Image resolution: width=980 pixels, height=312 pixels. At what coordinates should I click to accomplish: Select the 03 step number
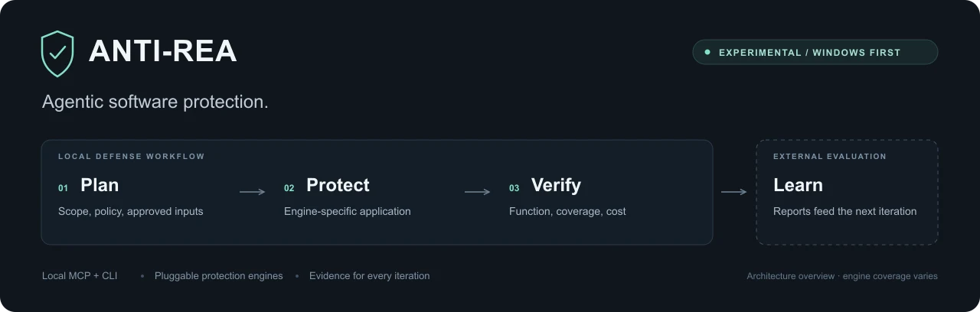coord(514,188)
